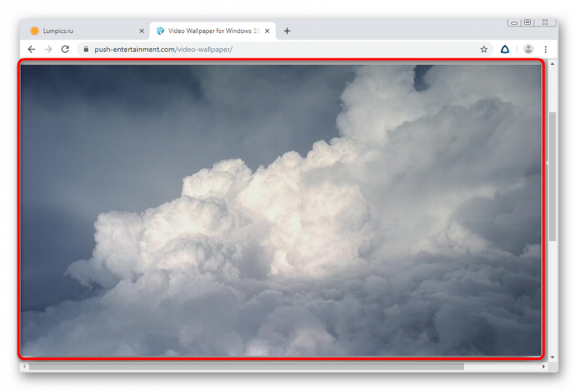Click the vertical scrollbar up arrow
Screen dimensions: 578x392
pyautogui.click(x=552, y=64)
